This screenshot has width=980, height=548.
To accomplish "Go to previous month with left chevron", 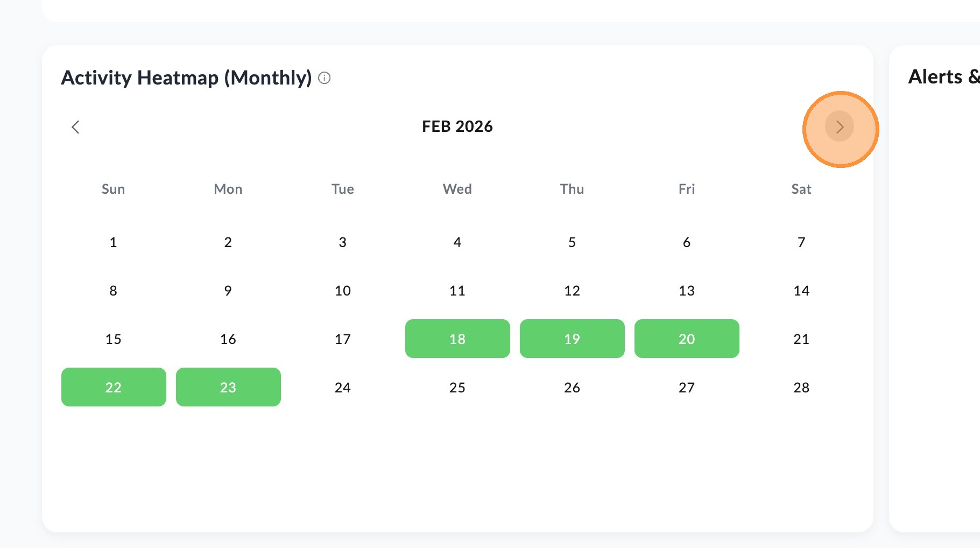I will 75,127.
